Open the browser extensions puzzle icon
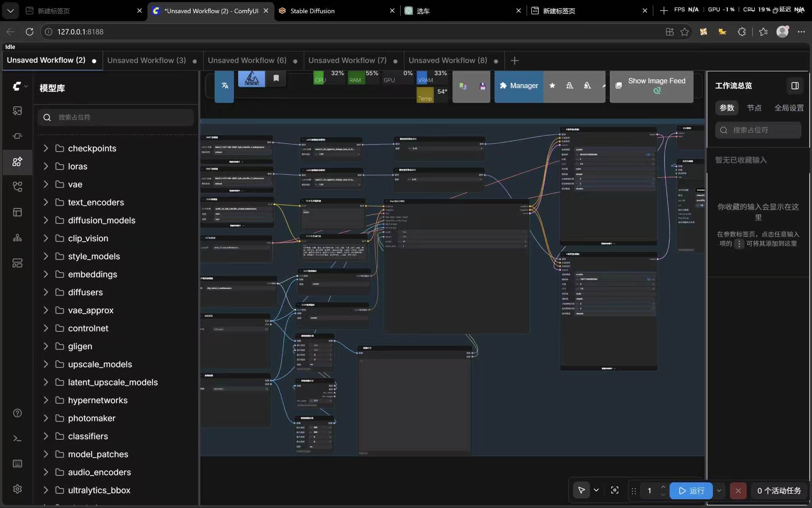Viewport: 812px width, 508px height. click(x=742, y=32)
